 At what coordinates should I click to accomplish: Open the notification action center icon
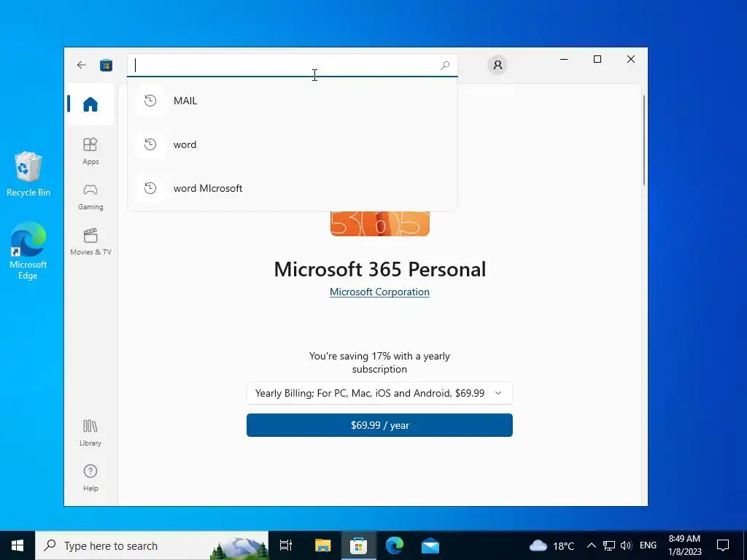[x=723, y=545]
